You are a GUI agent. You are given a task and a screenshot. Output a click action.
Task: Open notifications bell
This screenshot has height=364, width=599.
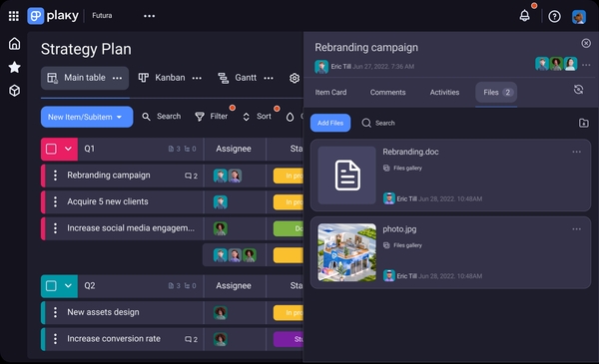pyautogui.click(x=524, y=16)
